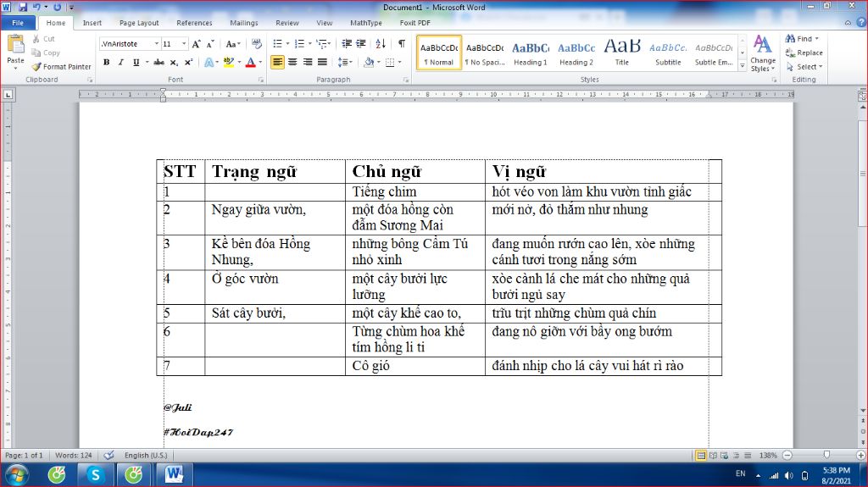Apply the Title style
Screen dimensions: 868x487
[621, 53]
